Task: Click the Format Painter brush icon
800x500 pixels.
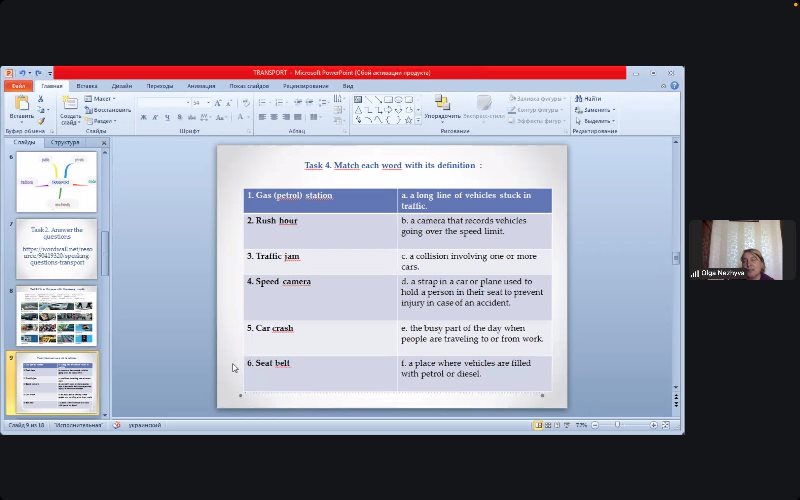Action: [x=41, y=121]
